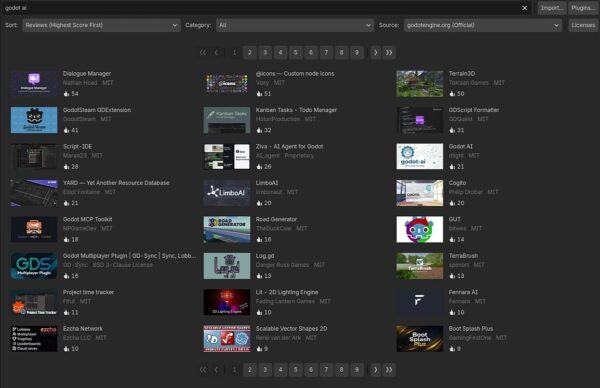The height and width of the screenshot is (388, 600).
Task: Click the TerraBrush thumbnail
Action: 420,266
